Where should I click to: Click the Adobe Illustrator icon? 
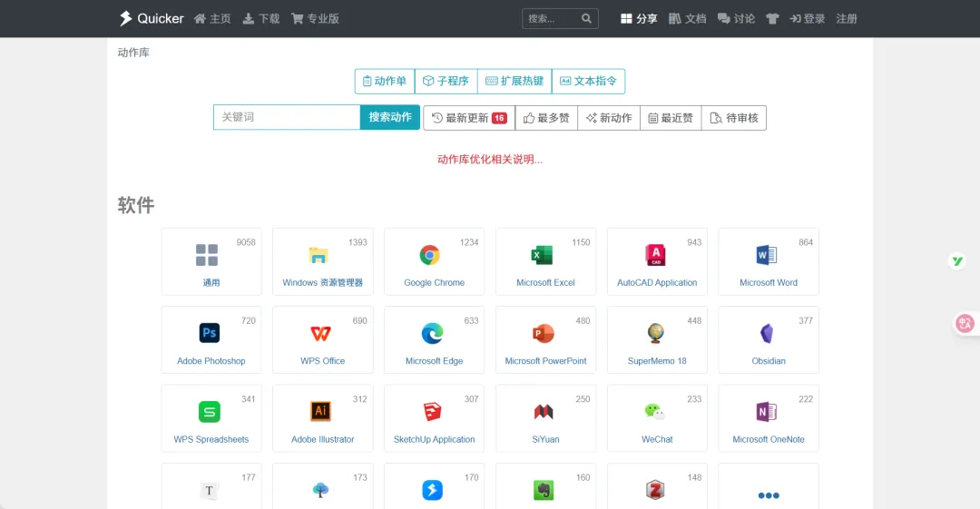point(320,411)
